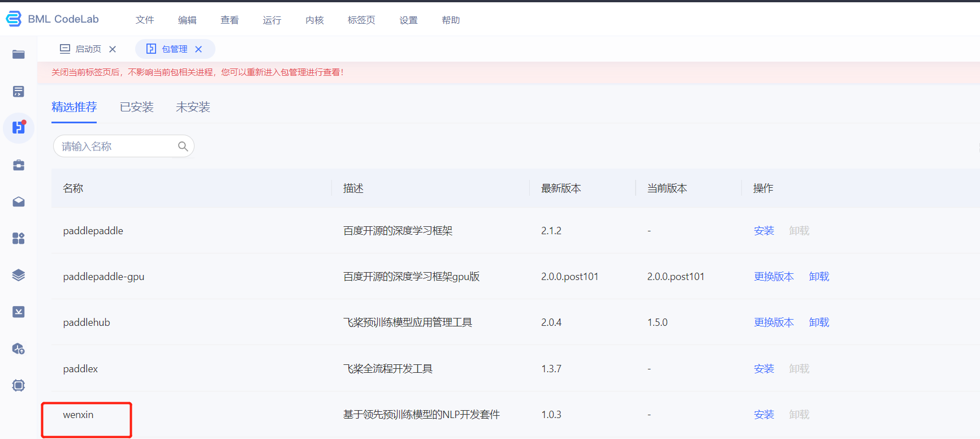980x439 pixels.
Task: Click description 飞桨预训练模型应用管理工具
Action: tap(407, 322)
